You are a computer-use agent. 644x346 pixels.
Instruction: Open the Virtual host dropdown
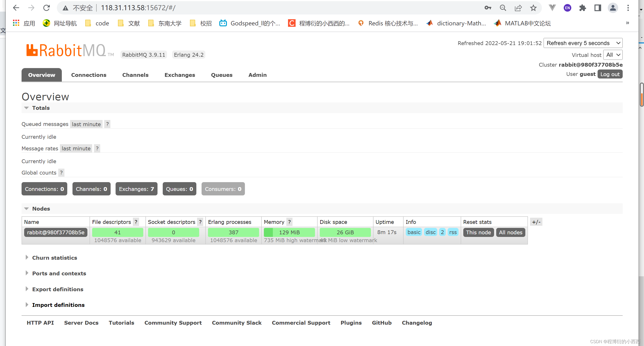(613, 55)
